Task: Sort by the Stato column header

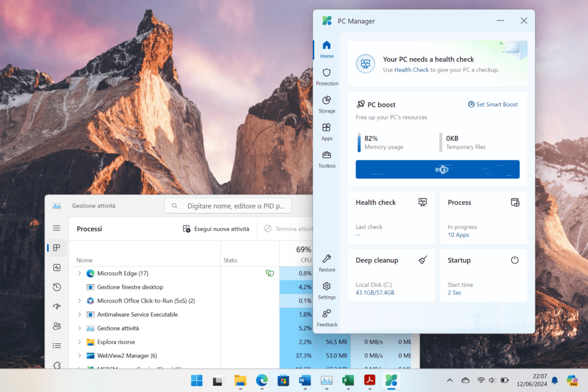Action: [x=230, y=260]
